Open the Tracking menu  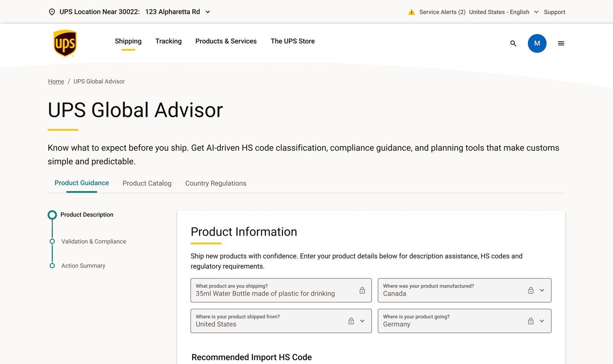click(169, 41)
